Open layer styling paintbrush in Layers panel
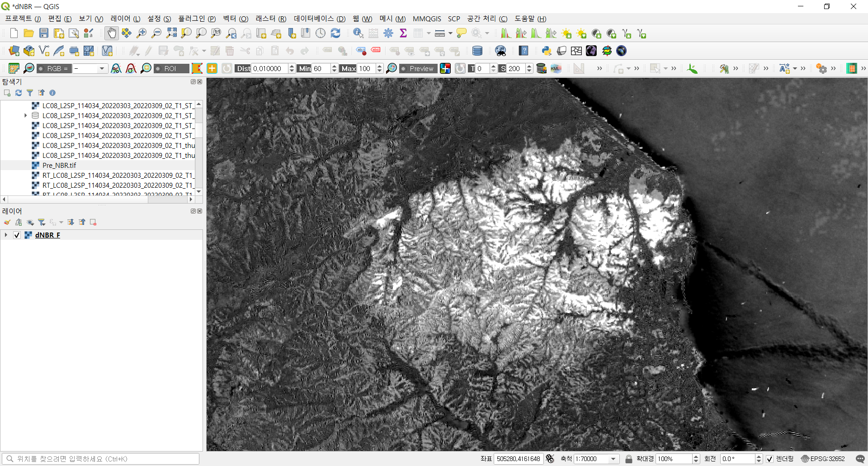This screenshot has height=466, width=868. pos(7,222)
